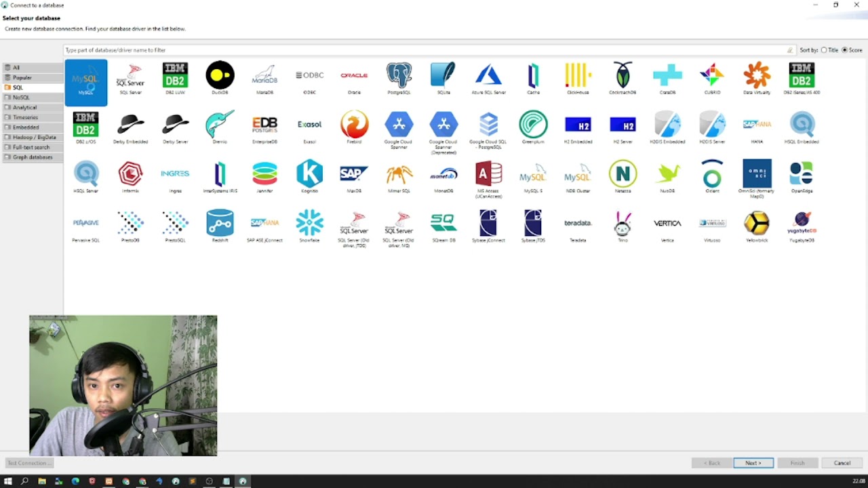Select the DB2 LUW driver
The image size is (868, 488).
tap(175, 78)
